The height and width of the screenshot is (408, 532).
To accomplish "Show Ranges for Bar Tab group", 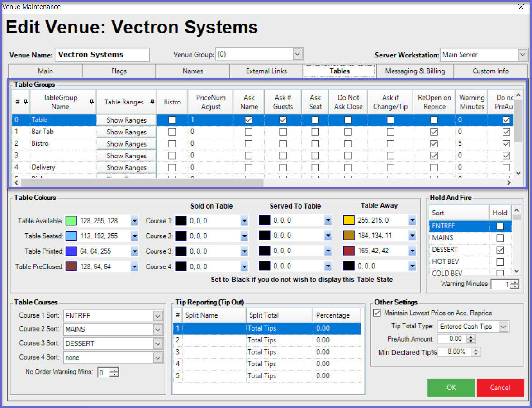I will tap(126, 132).
